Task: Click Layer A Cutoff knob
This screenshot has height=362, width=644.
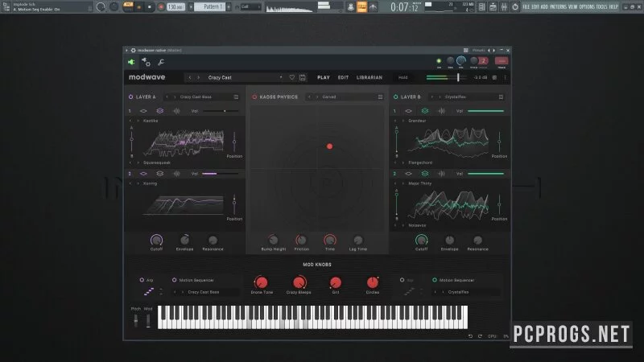Action: [x=156, y=240]
